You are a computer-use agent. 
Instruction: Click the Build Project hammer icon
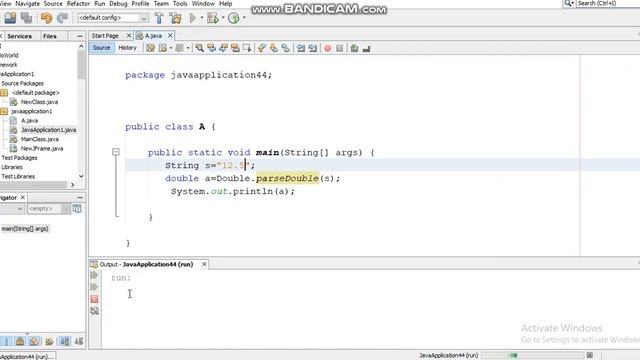[x=159, y=18]
